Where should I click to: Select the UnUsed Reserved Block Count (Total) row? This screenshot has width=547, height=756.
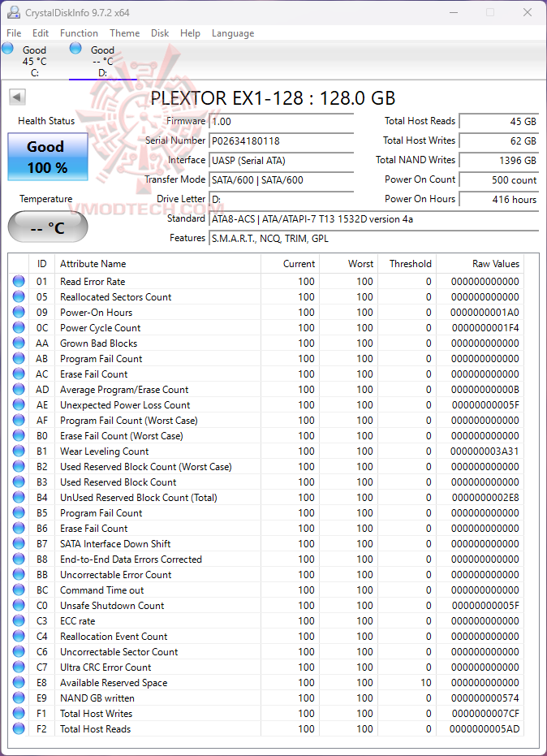tap(266, 497)
